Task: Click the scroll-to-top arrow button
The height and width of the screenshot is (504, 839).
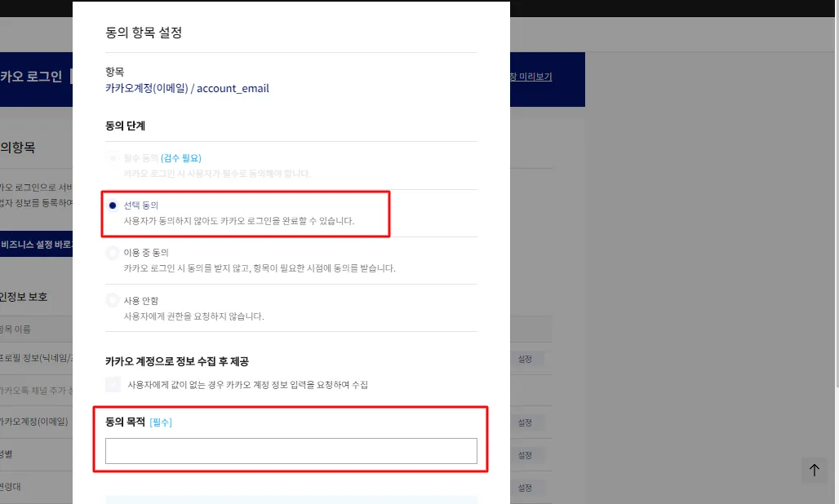Action: [x=815, y=471]
